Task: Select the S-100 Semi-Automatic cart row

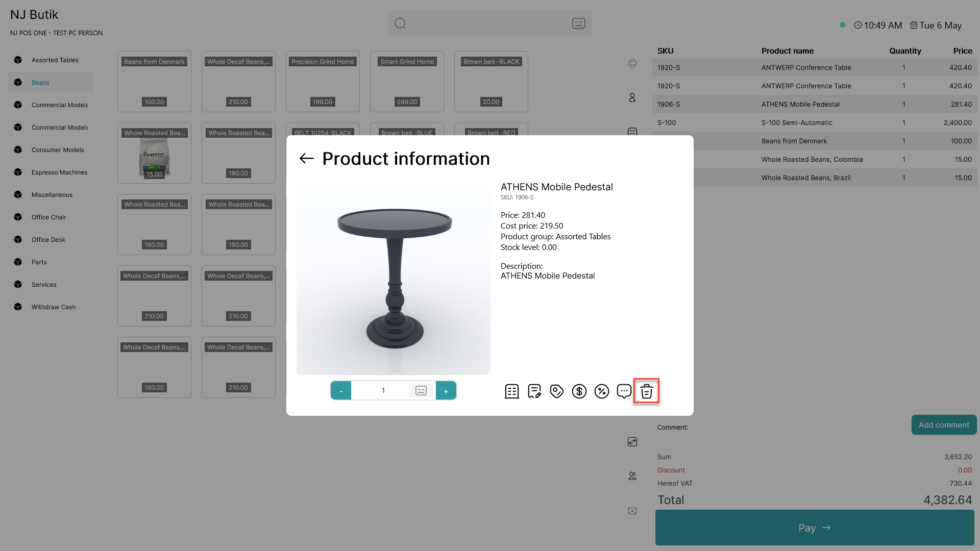Action: click(x=815, y=122)
